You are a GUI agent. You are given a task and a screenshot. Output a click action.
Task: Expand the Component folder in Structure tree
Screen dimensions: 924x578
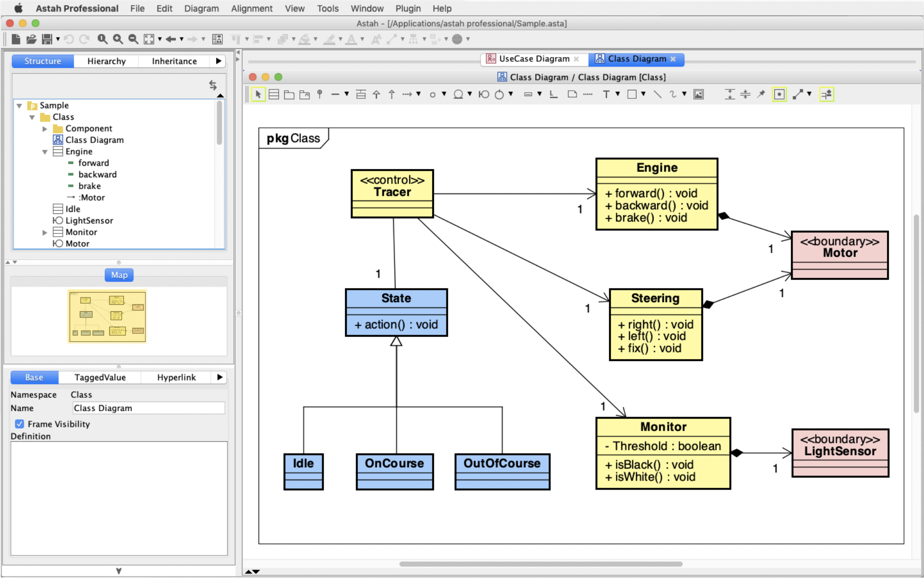[x=45, y=128]
